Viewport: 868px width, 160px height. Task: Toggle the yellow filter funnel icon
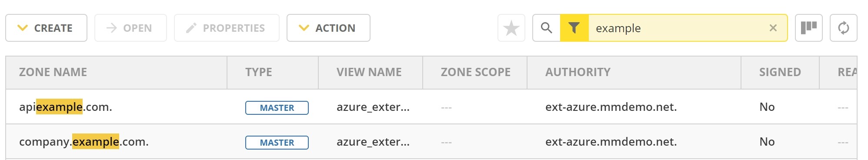coord(574,28)
